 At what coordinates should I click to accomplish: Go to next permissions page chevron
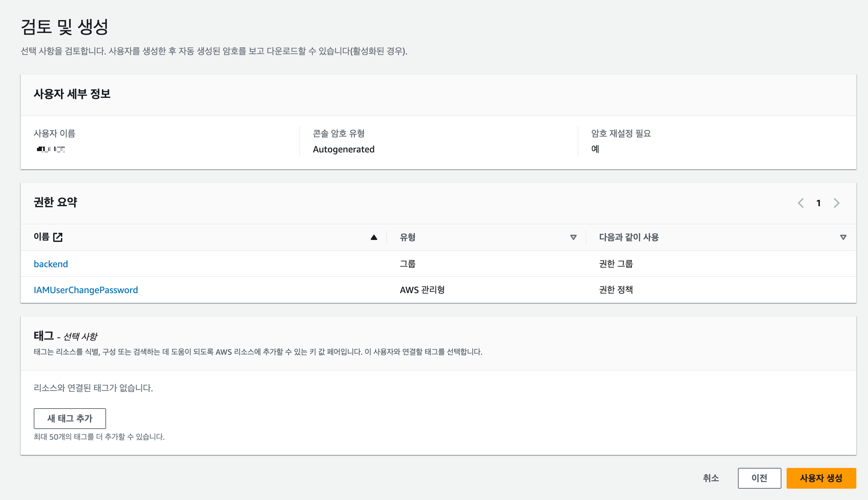point(837,203)
